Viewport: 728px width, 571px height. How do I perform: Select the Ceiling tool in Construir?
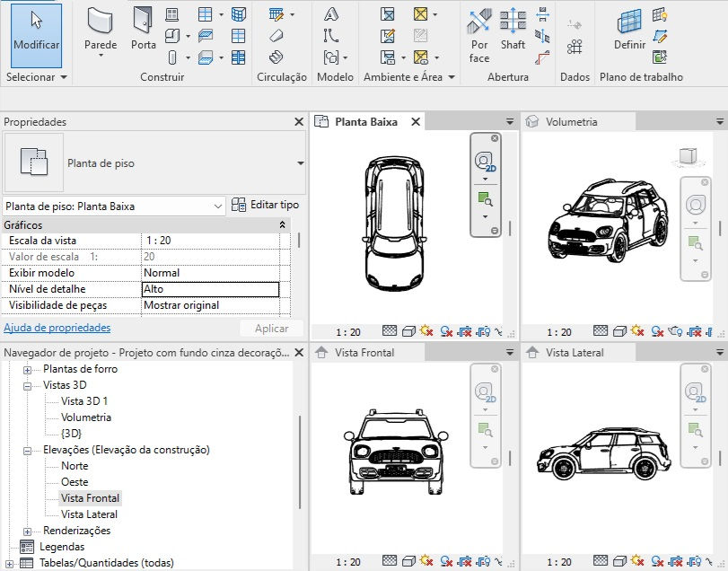point(206,36)
